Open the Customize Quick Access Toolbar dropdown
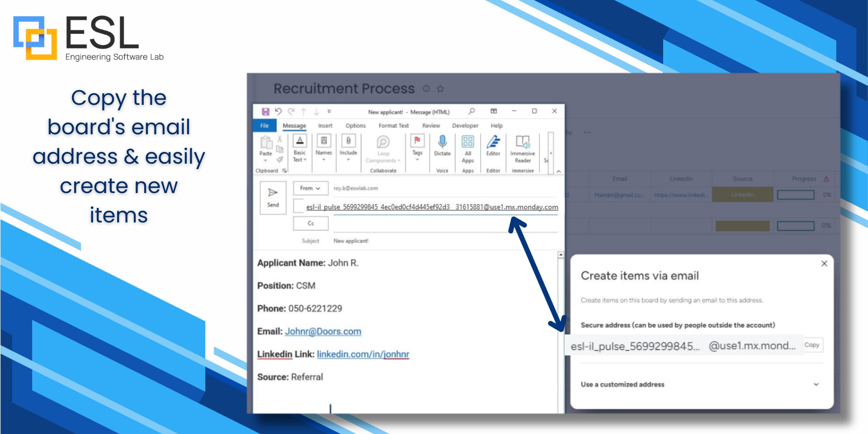Viewport: 868px width, 434px height. tap(329, 111)
